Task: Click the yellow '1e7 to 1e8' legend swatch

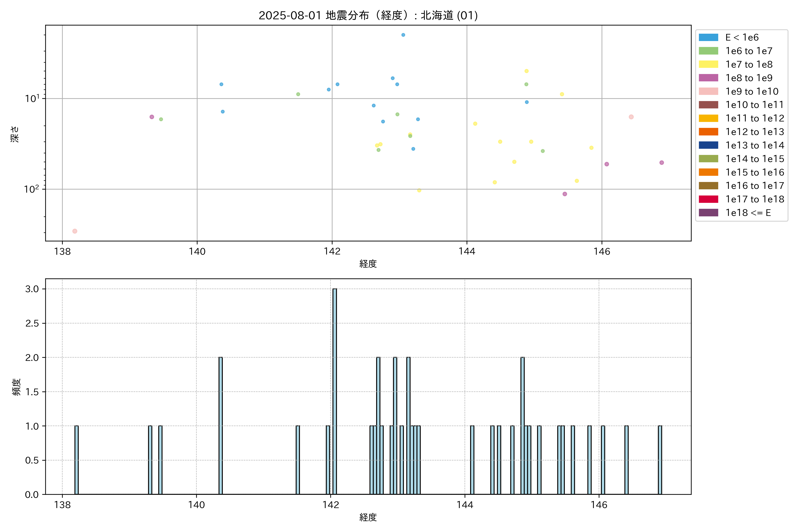Action: pyautogui.click(x=708, y=65)
